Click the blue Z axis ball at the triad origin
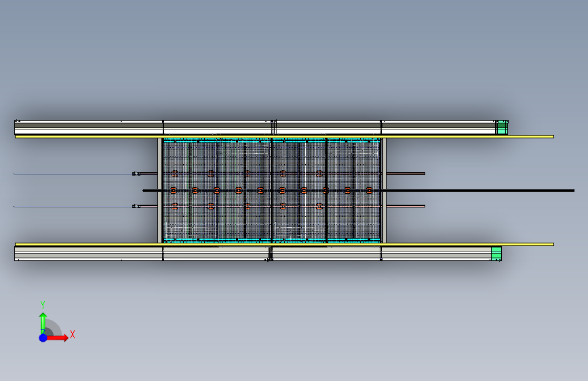 (x=43, y=338)
